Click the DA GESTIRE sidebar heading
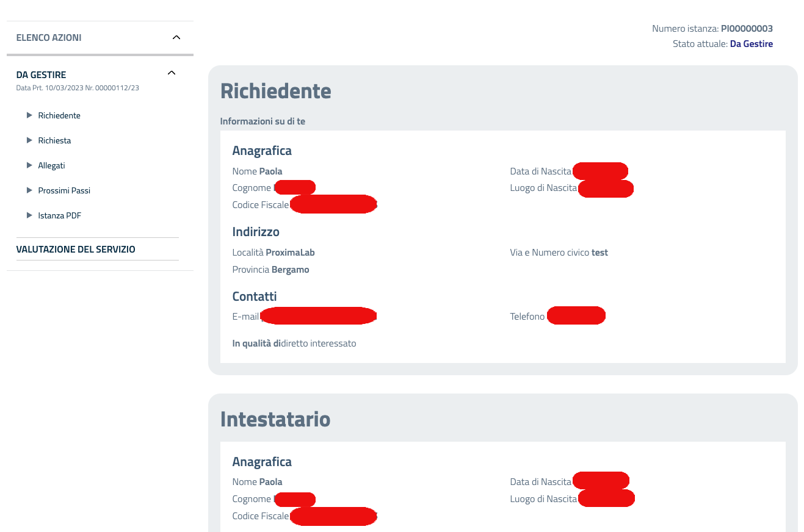Viewport: 804px width, 532px height. (x=41, y=74)
